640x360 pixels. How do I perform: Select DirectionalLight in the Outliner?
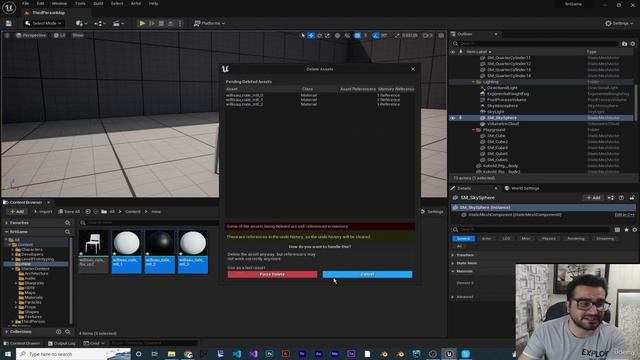coord(502,88)
